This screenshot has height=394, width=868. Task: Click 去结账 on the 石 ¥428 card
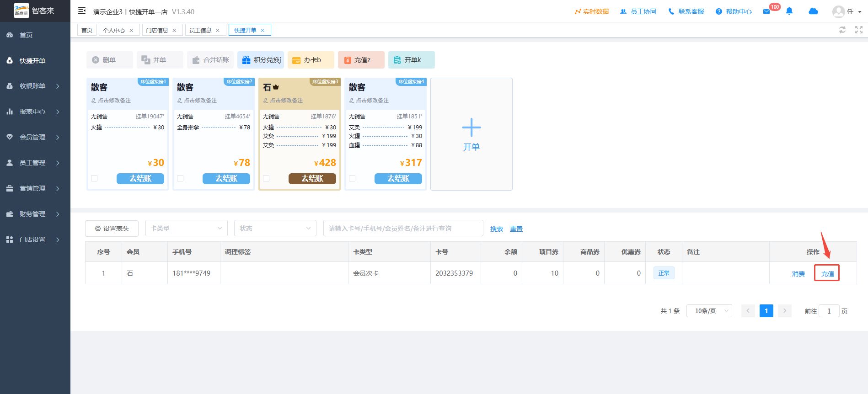click(x=312, y=178)
